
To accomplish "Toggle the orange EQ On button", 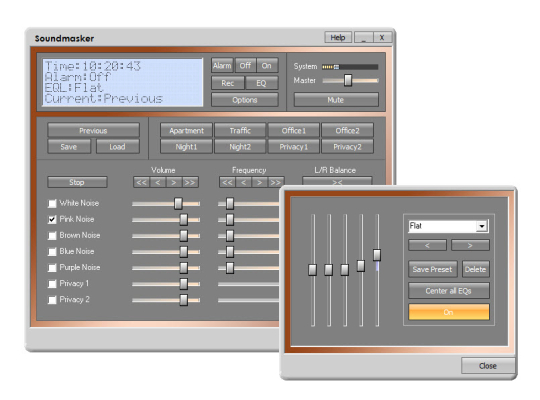I will [449, 312].
